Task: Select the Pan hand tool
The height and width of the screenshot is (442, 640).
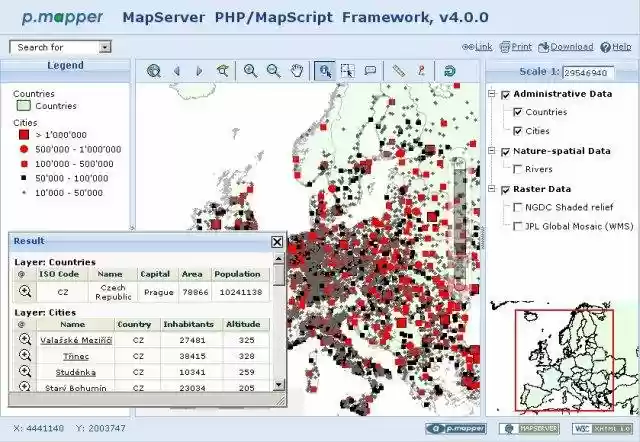Action: [x=297, y=71]
